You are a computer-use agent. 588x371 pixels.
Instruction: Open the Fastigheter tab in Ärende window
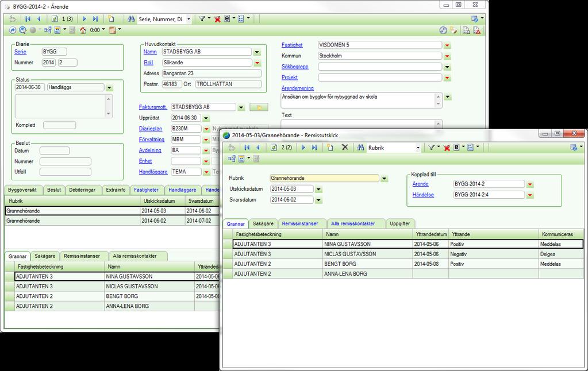tap(146, 190)
